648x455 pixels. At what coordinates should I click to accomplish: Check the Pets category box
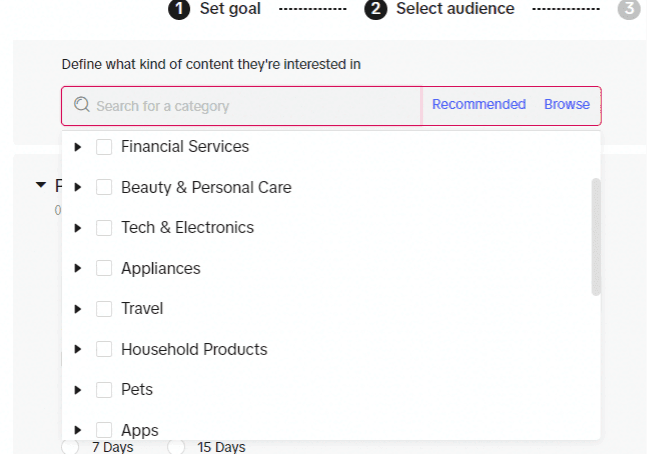click(x=104, y=390)
